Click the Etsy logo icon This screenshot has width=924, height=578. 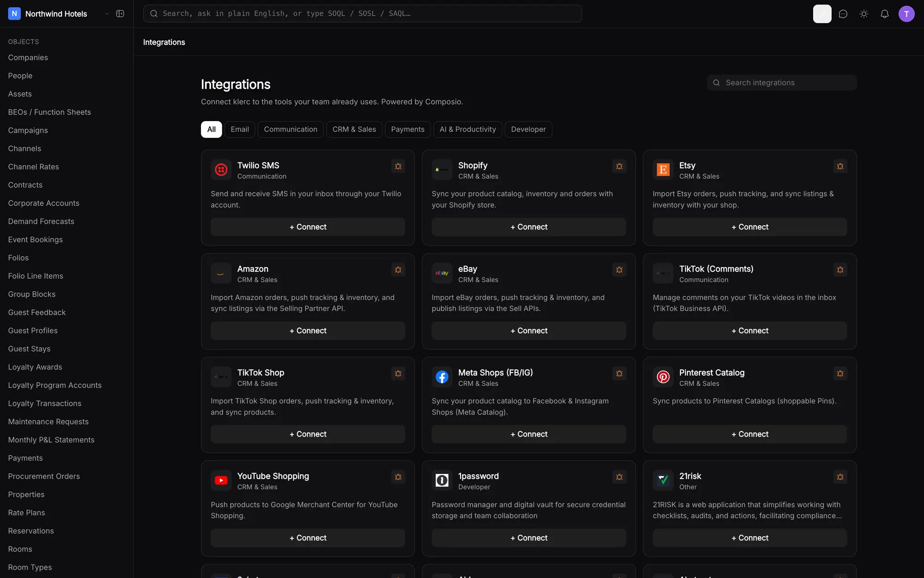[x=663, y=170]
